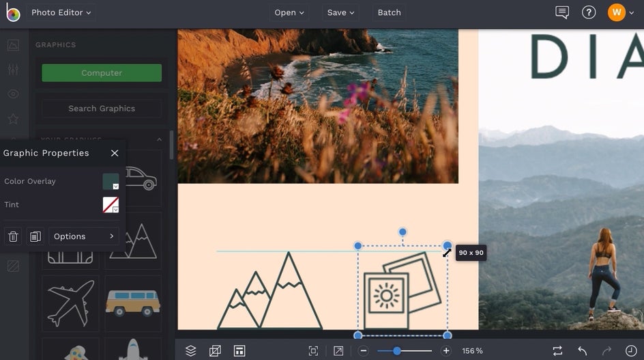Click the flatten layers icon

[215, 350]
